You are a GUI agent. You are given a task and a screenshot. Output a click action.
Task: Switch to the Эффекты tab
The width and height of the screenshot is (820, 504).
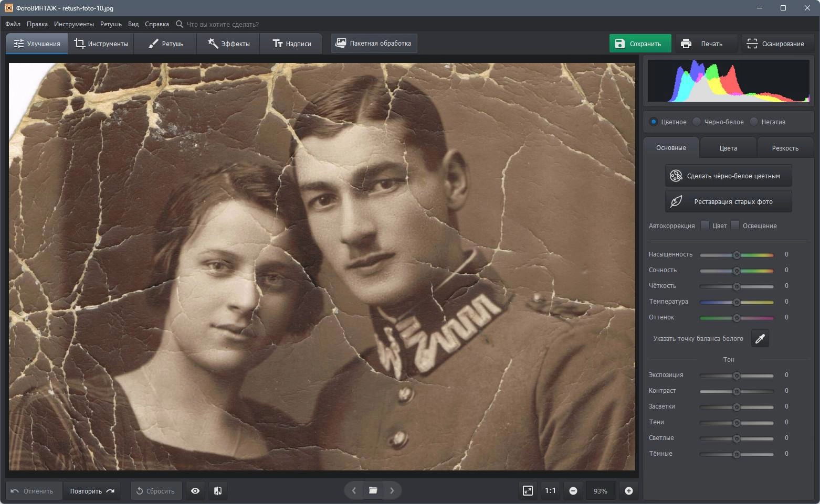pyautogui.click(x=228, y=44)
